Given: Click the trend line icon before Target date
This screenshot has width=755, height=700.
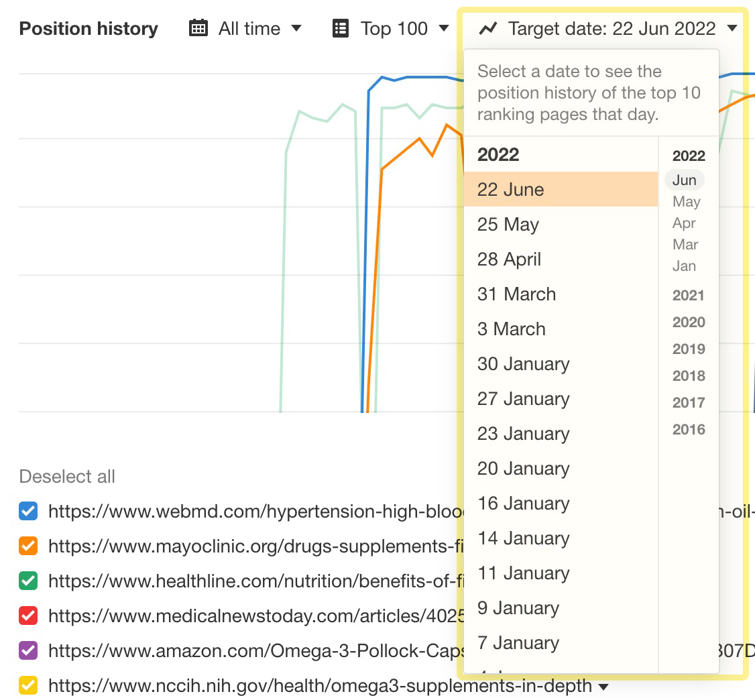Looking at the screenshot, I should click(487, 28).
